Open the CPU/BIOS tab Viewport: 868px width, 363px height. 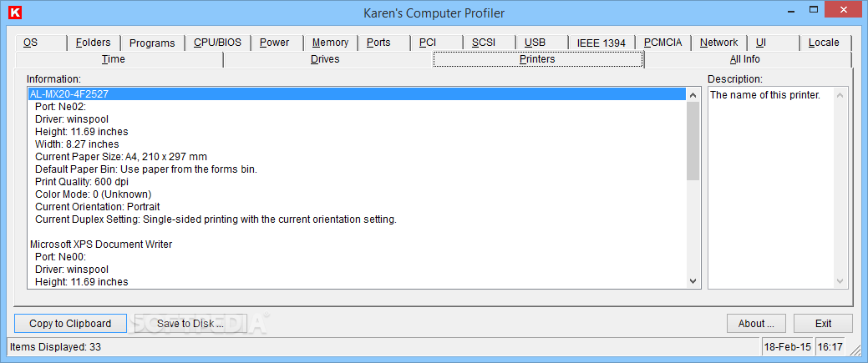click(217, 43)
